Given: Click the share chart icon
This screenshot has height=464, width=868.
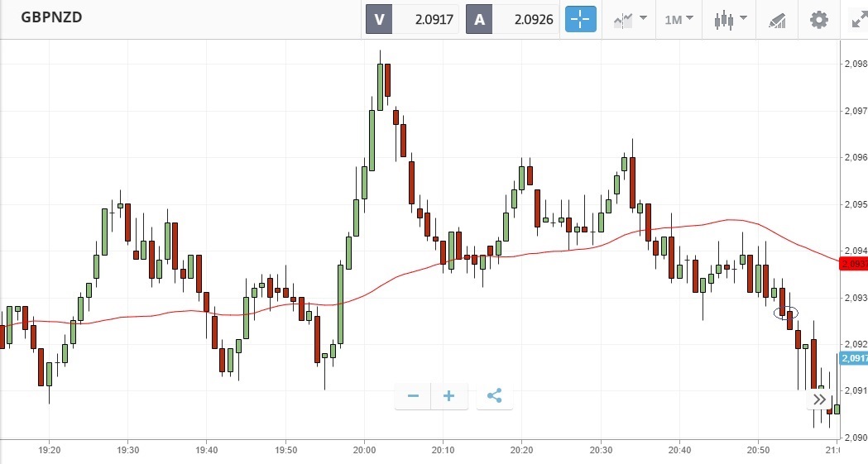Looking at the screenshot, I should 494,396.
